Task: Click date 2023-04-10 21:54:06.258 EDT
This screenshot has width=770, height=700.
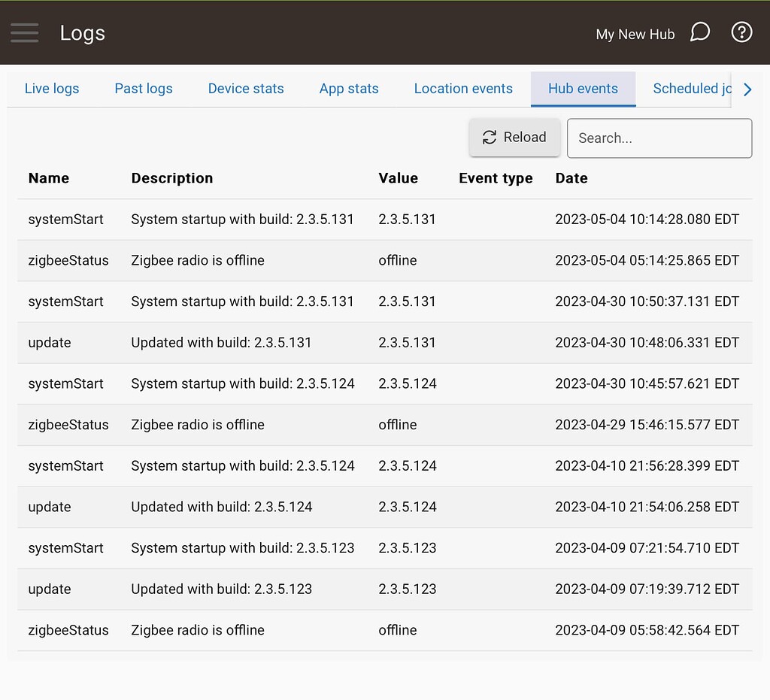Action: click(x=647, y=507)
